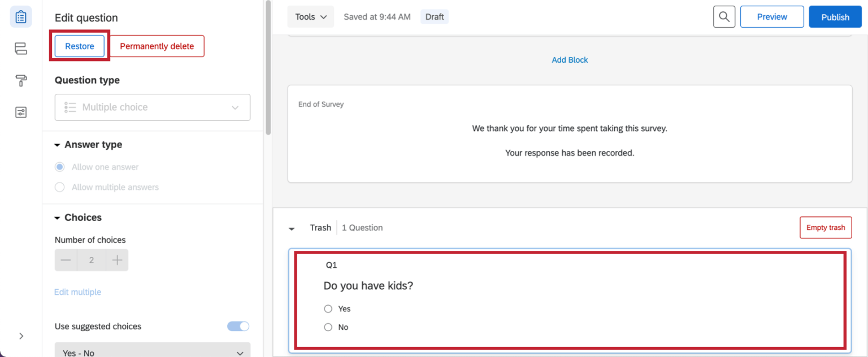Image resolution: width=868 pixels, height=357 pixels.
Task: Expand the collapsed left sidebar arrow
Action: point(21,336)
